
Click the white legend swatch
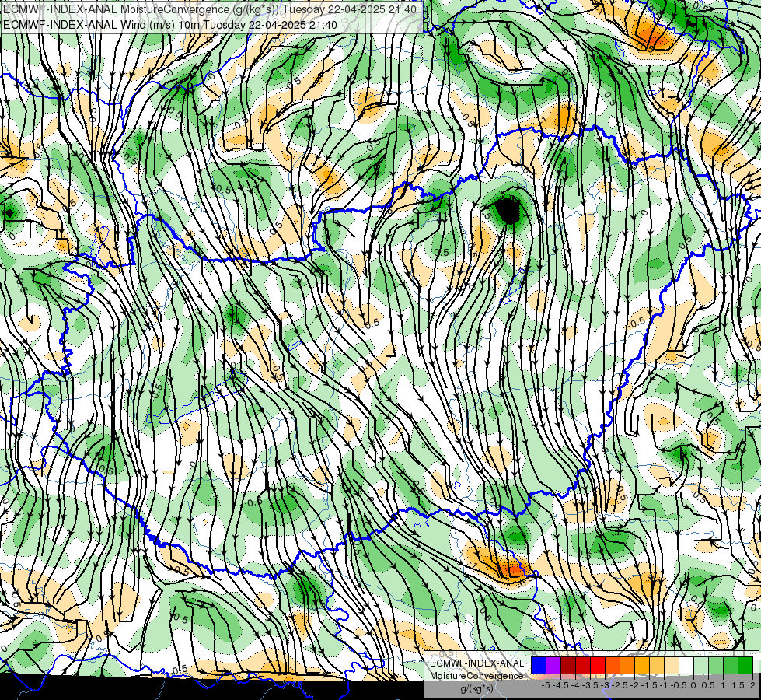click(686, 665)
